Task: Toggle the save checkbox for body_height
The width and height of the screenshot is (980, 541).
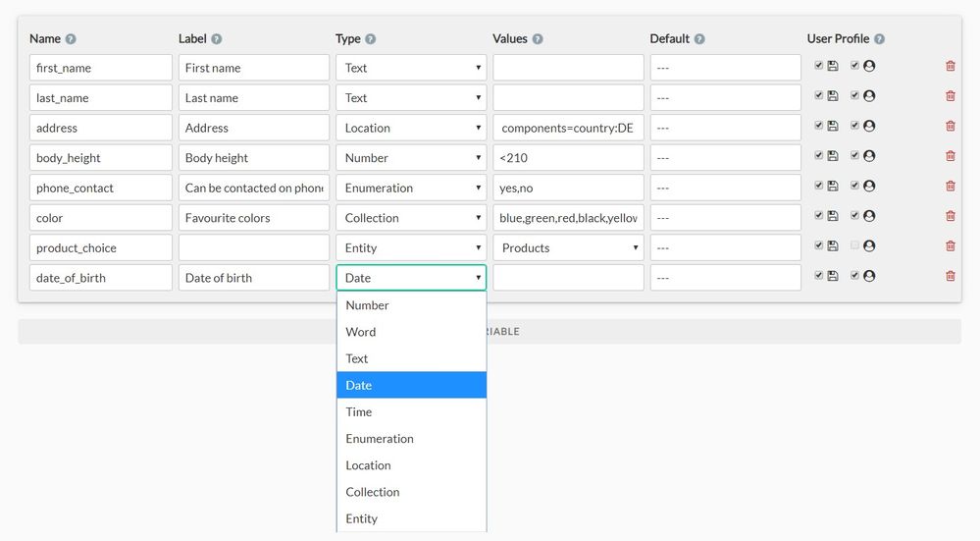Action: tap(819, 155)
